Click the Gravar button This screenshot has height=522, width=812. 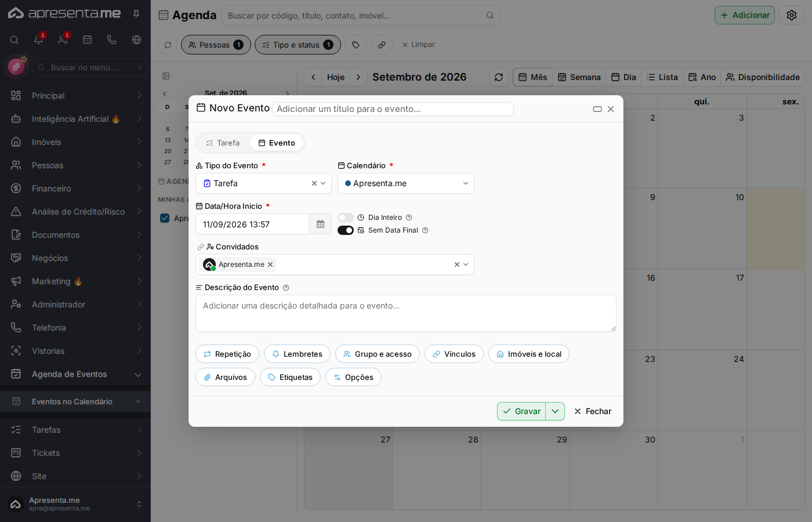[x=521, y=411]
